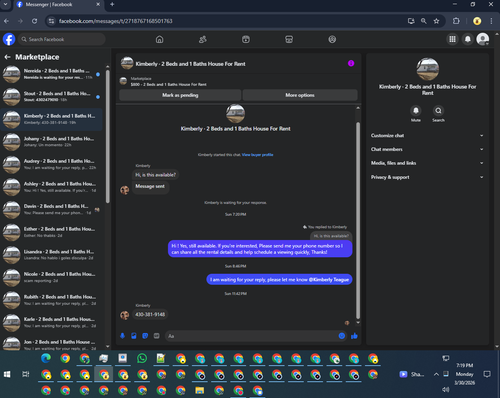Open the Task View button on taskbar

click(26, 374)
